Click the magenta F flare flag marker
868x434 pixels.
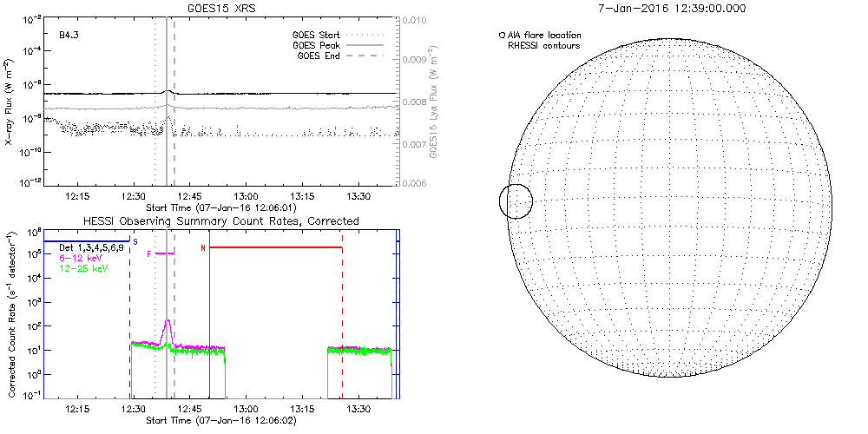point(149,253)
